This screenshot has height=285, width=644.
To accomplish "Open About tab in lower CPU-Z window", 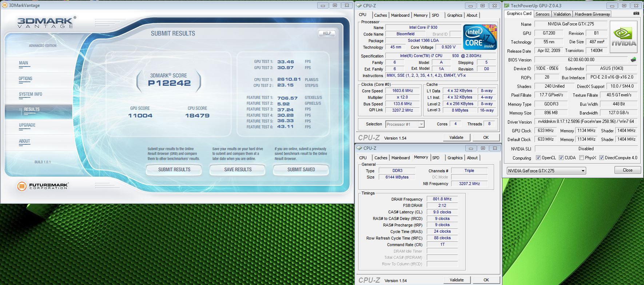I will coord(472,158).
